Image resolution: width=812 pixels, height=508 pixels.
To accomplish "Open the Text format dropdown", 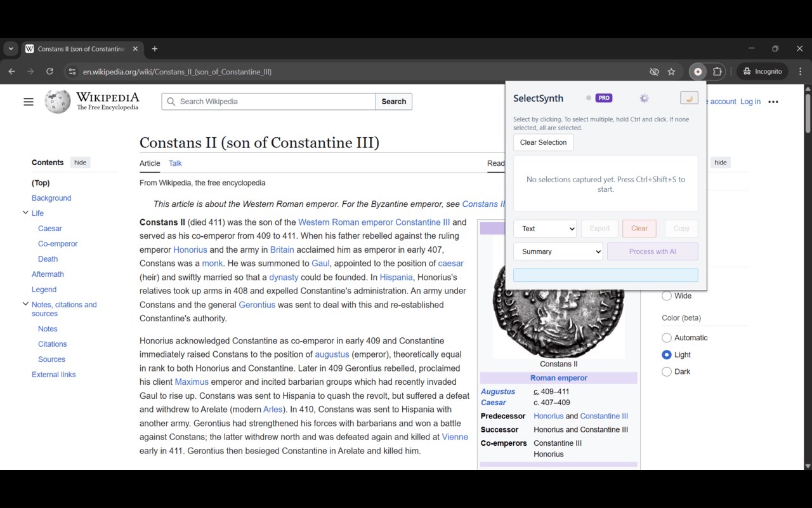I will 545,229.
